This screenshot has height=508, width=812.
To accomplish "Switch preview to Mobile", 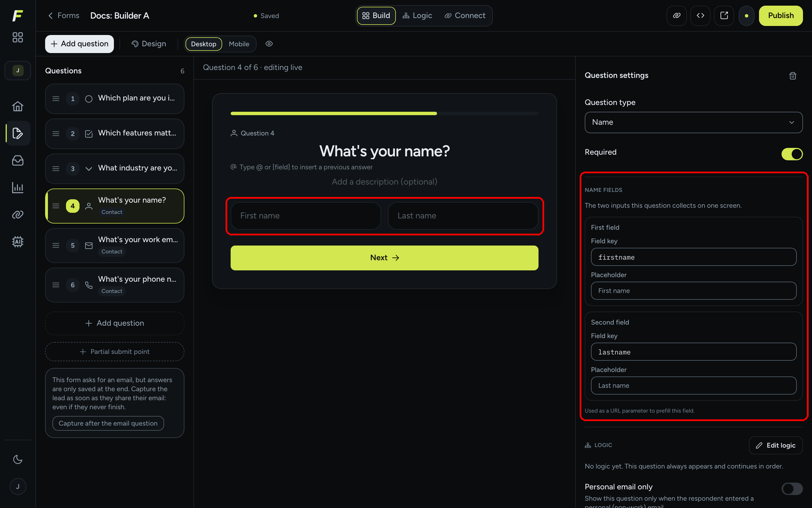I will tap(239, 44).
